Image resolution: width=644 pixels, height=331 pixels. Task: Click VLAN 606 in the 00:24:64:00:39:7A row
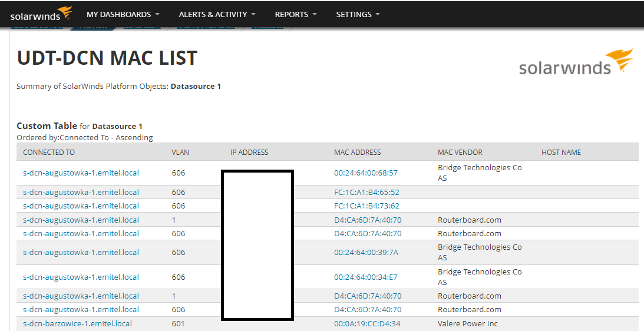point(179,253)
